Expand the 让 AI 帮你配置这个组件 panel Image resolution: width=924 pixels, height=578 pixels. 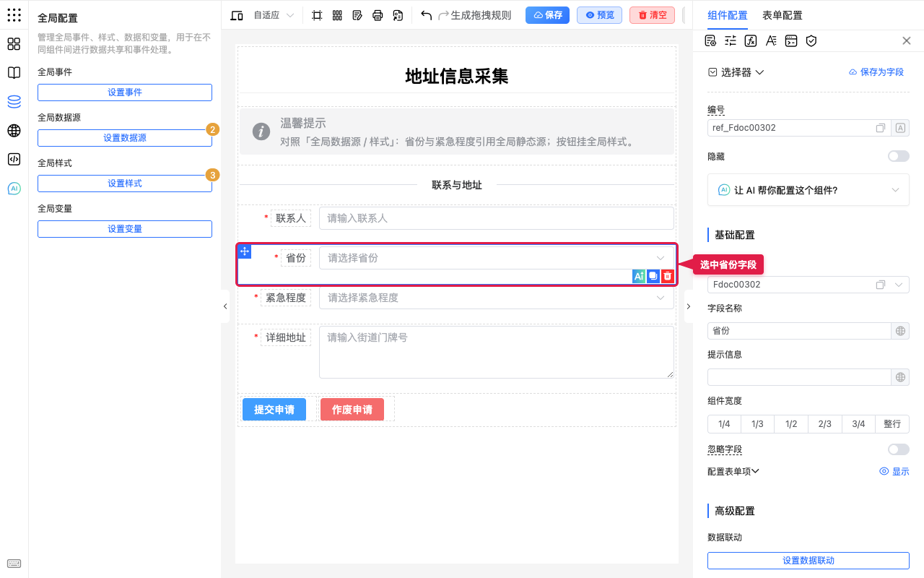(x=808, y=190)
